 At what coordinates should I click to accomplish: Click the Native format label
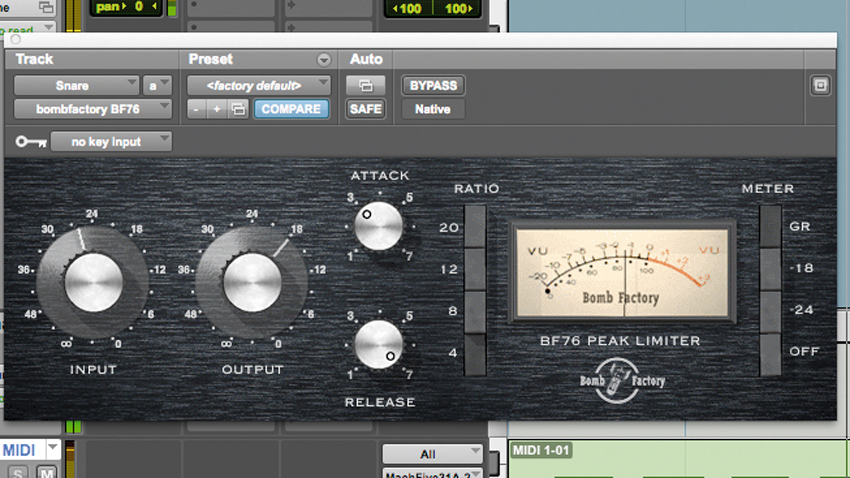(x=433, y=109)
